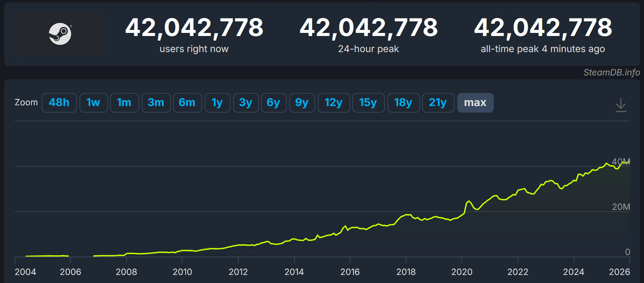Click the 20M y-axis label
The image size is (644, 283).
[621, 207]
